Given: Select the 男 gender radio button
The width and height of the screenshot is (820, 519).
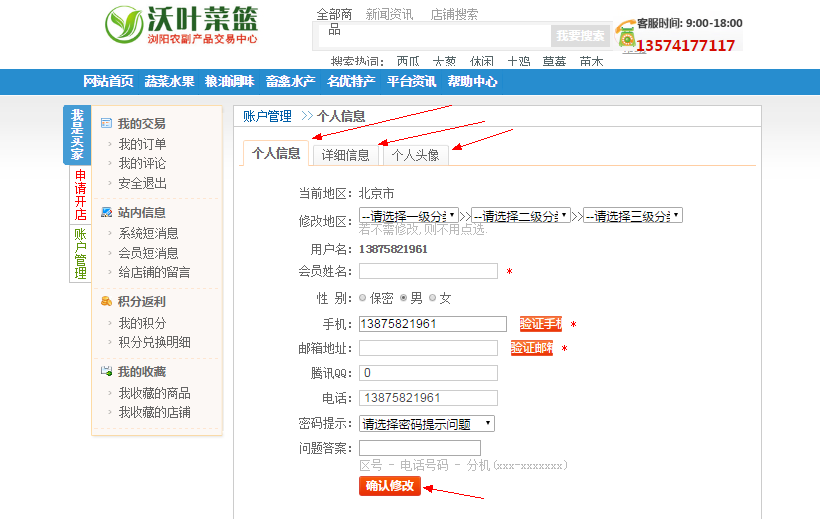Looking at the screenshot, I should pos(404,298).
